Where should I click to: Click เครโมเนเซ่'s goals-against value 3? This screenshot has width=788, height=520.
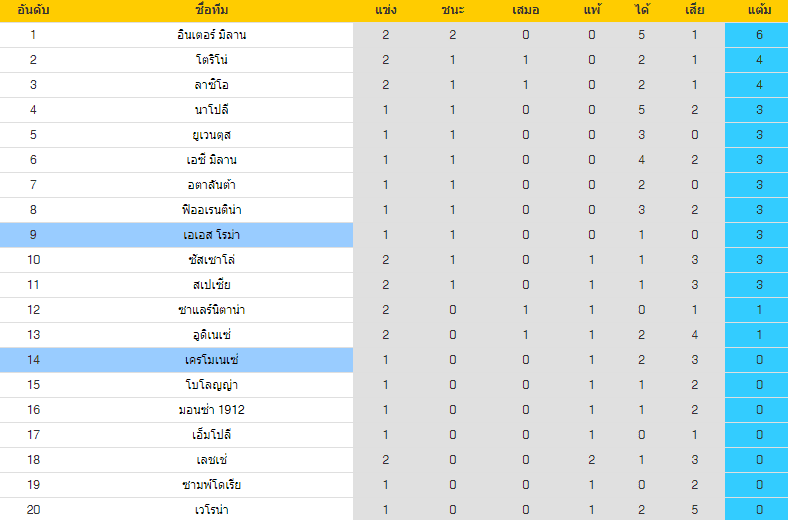[695, 360]
